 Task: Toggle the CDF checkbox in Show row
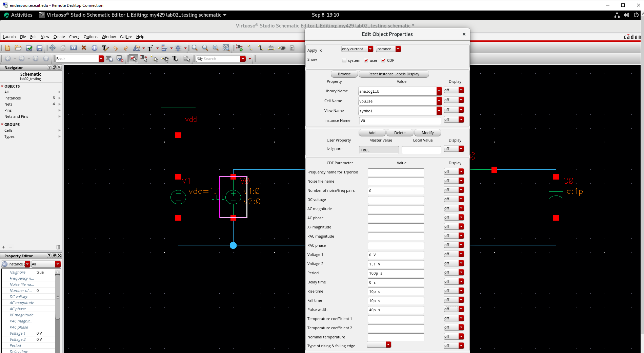coord(383,60)
